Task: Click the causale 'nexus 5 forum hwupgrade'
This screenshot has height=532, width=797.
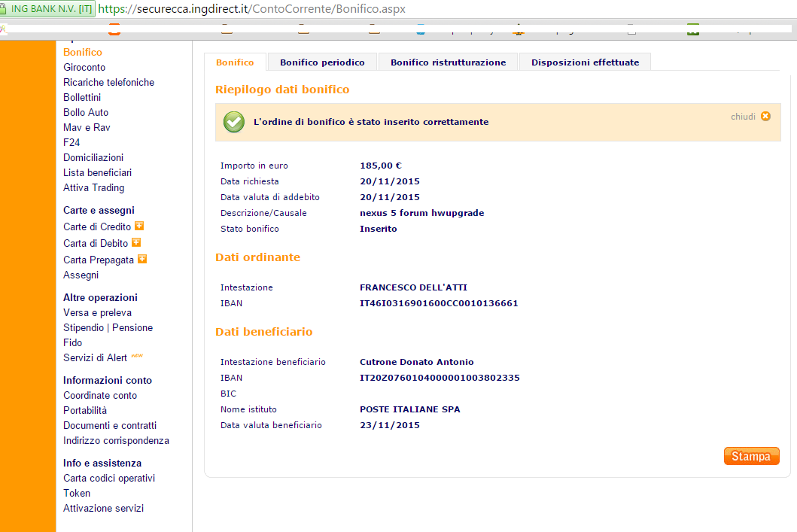Action: [422, 213]
